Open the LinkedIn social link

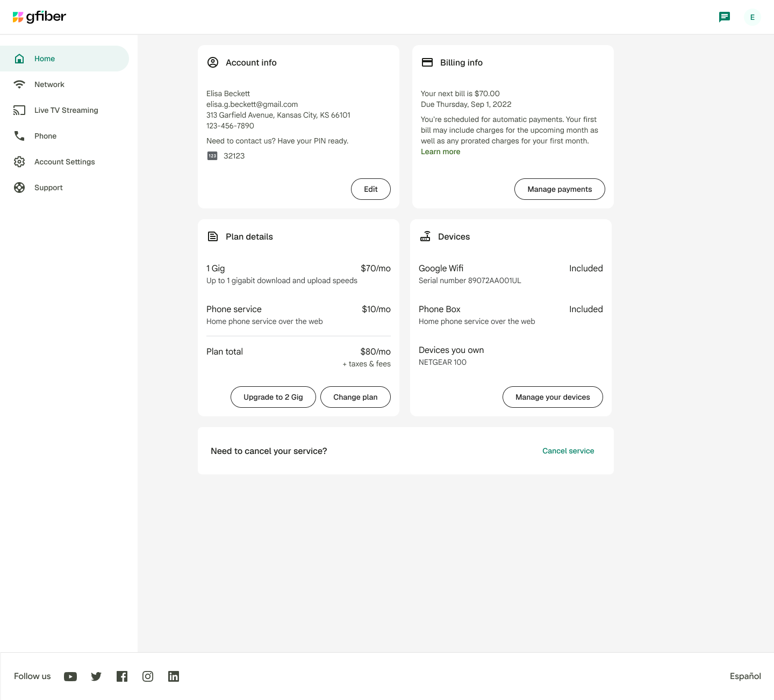(x=174, y=676)
